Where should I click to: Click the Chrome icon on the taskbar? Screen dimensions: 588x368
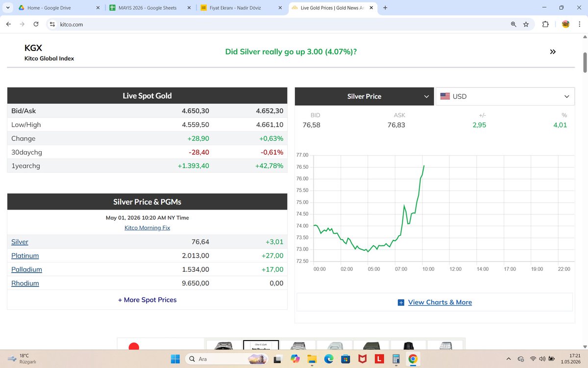413,359
